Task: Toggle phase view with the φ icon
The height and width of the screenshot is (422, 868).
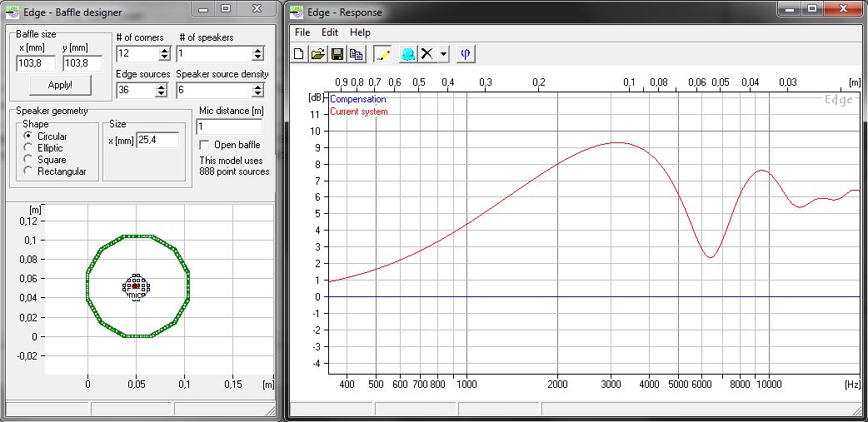Action: point(466,54)
